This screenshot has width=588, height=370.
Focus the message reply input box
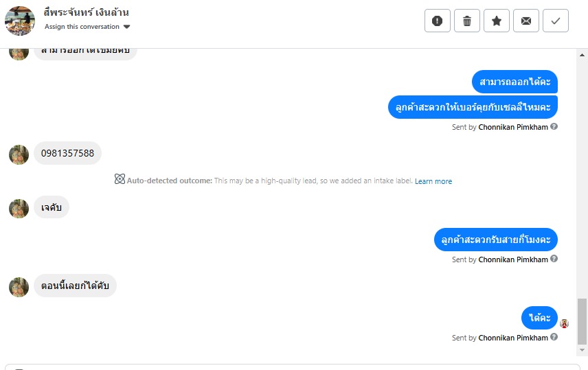point(292,367)
